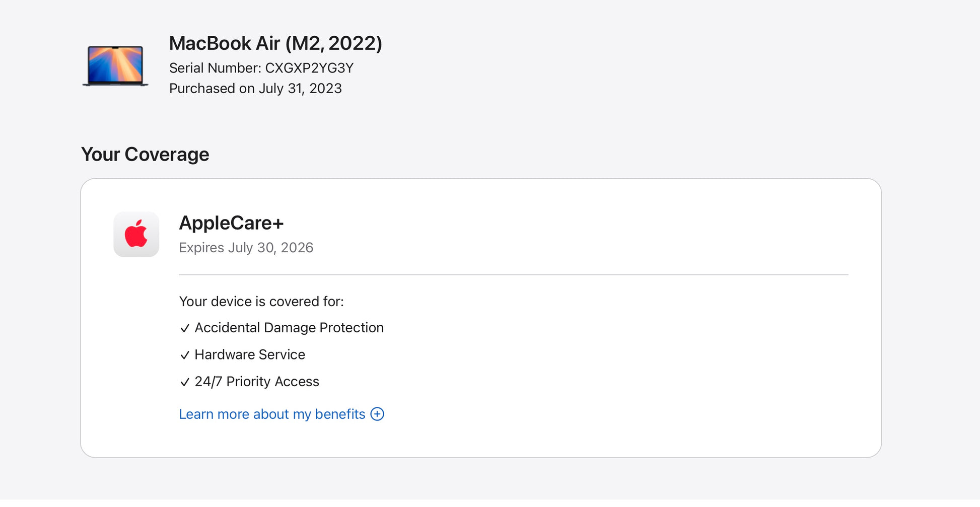The image size is (980, 507).
Task: Click the bottom edge of the MacBook thumbnail base
Action: (x=115, y=85)
